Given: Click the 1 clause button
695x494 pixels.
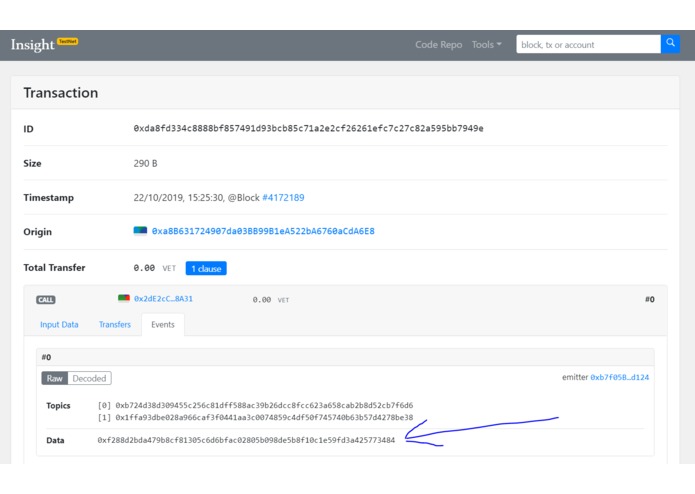Looking at the screenshot, I should coord(206,268).
